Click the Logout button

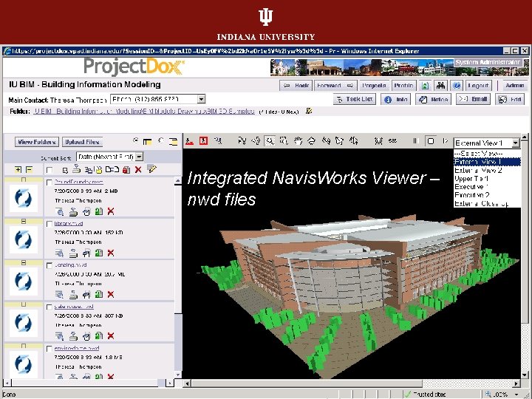tap(478, 86)
